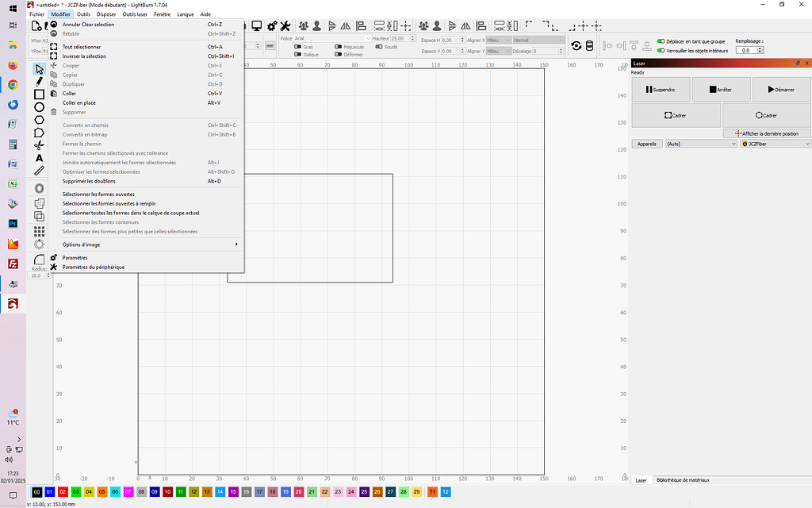This screenshot has width=812, height=508.
Task: Click the rotating arrows icon beside Décalage
Action: coord(576,45)
